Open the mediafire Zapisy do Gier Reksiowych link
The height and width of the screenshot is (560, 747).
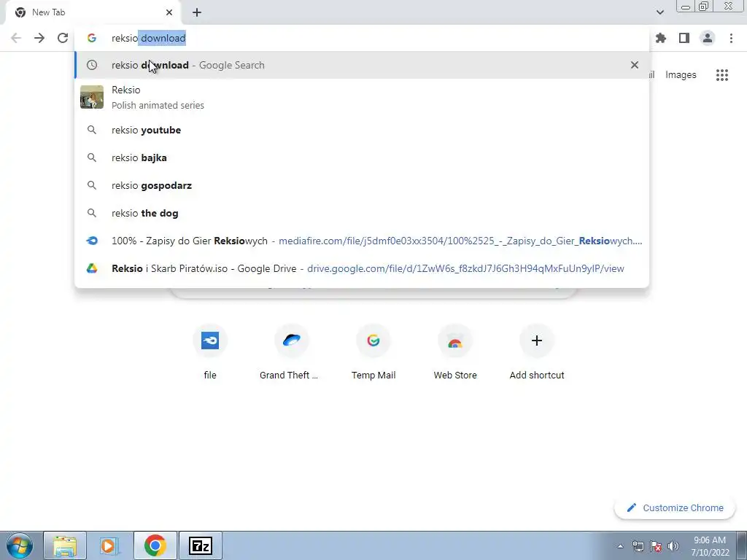tap(362, 241)
